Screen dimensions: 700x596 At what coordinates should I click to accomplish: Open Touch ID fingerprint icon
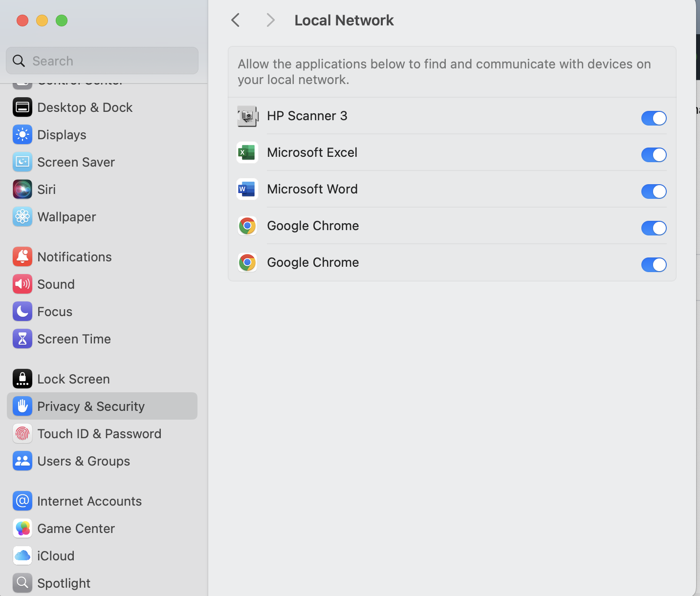[22, 434]
